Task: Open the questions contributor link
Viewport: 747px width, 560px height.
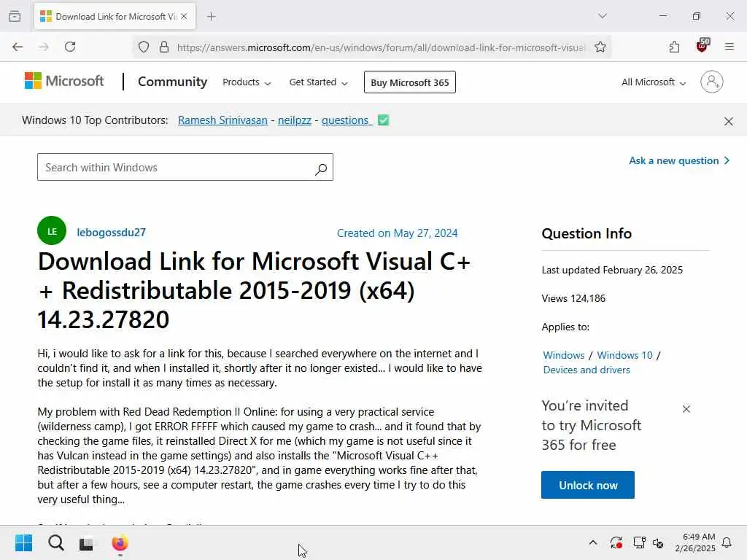Action: 347,120
